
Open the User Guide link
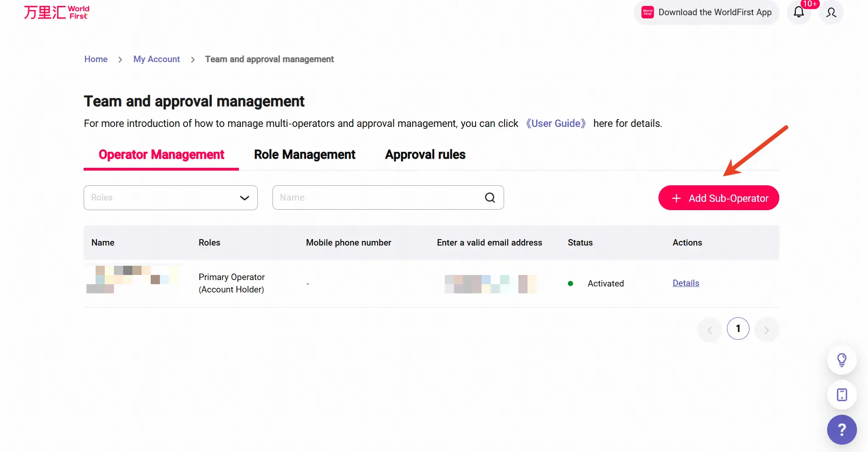tap(556, 124)
